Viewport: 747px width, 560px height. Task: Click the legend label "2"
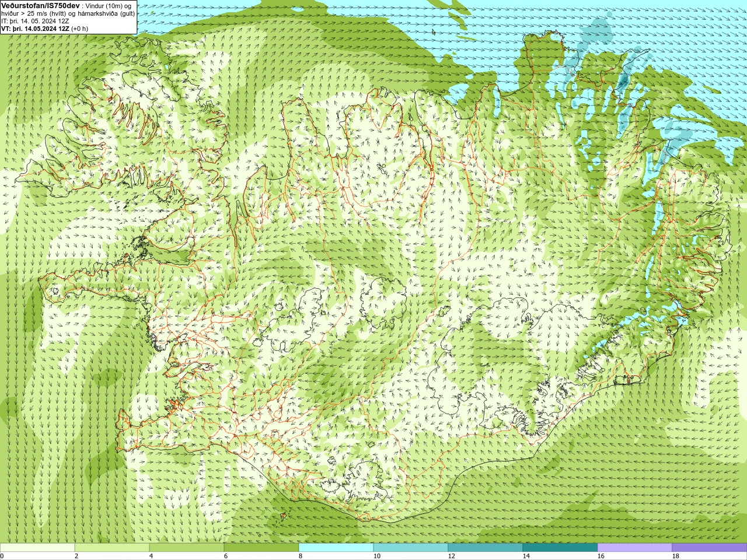coord(76,556)
